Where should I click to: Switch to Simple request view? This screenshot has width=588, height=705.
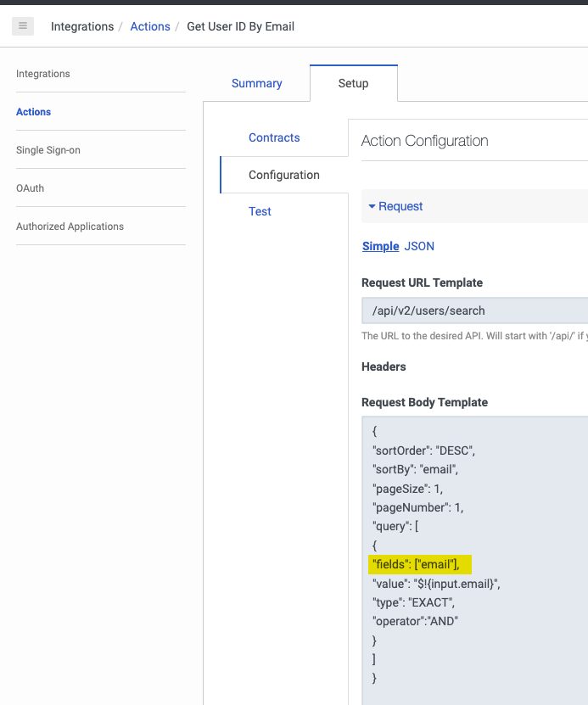(380, 246)
